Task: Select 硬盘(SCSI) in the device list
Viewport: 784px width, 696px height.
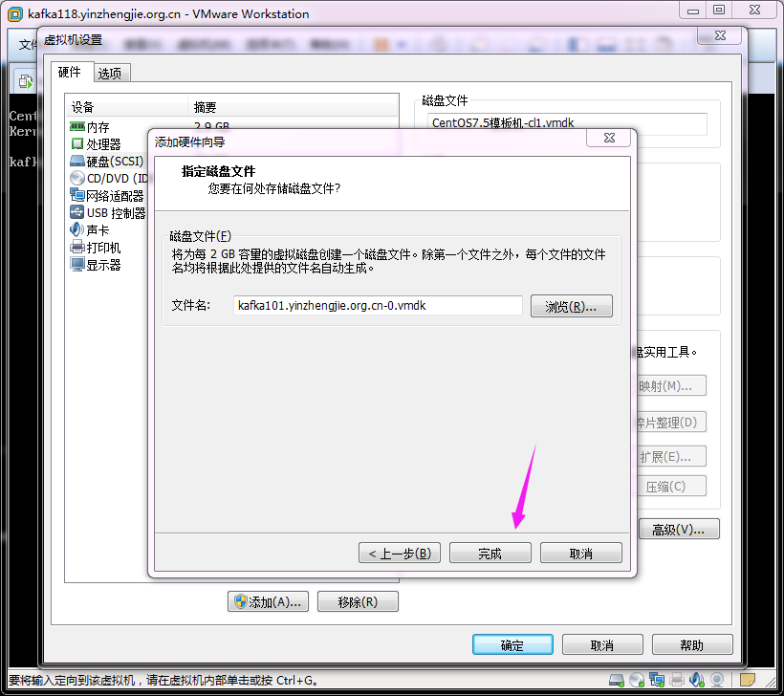Action: tap(115, 162)
